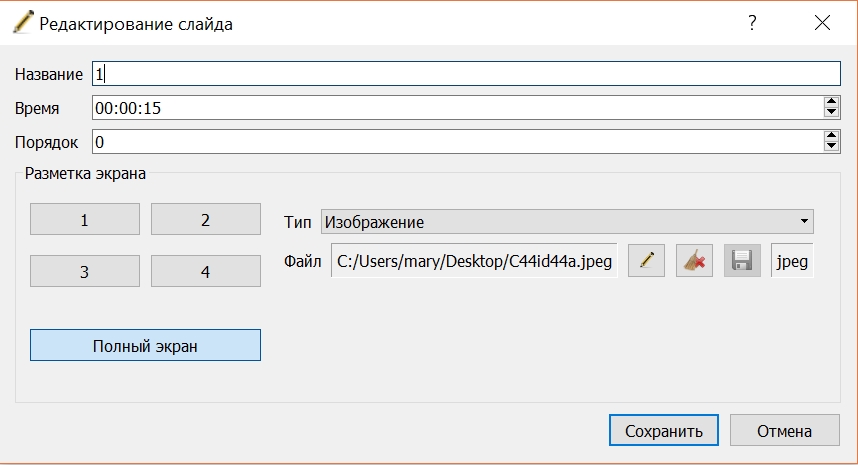
Task: Click the Сохранить button
Action: tap(664, 431)
